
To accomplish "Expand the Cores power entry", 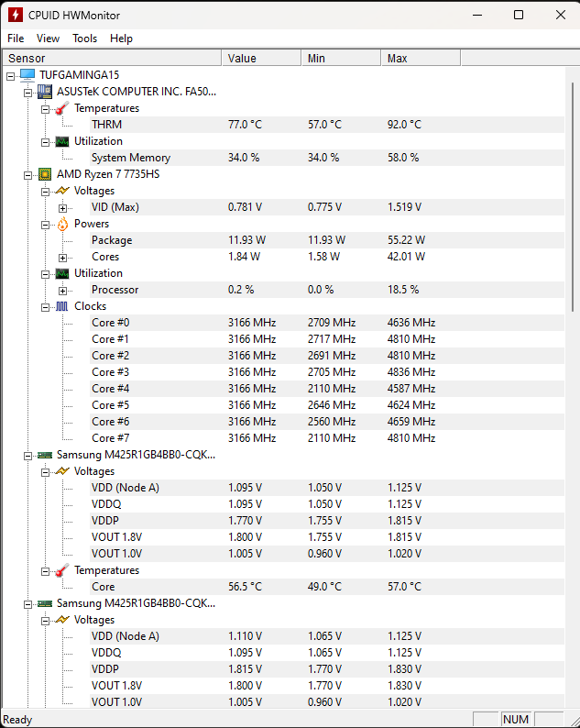I will tap(62, 258).
